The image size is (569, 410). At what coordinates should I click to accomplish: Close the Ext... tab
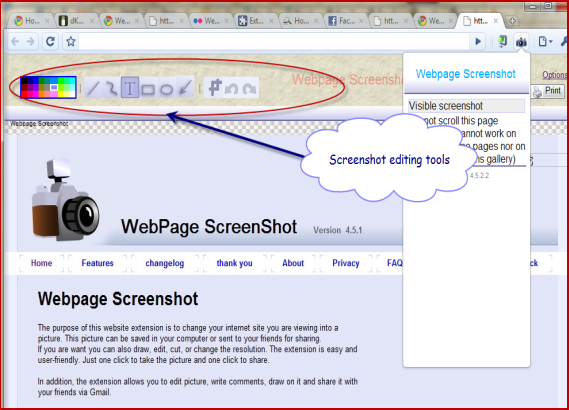point(271,21)
